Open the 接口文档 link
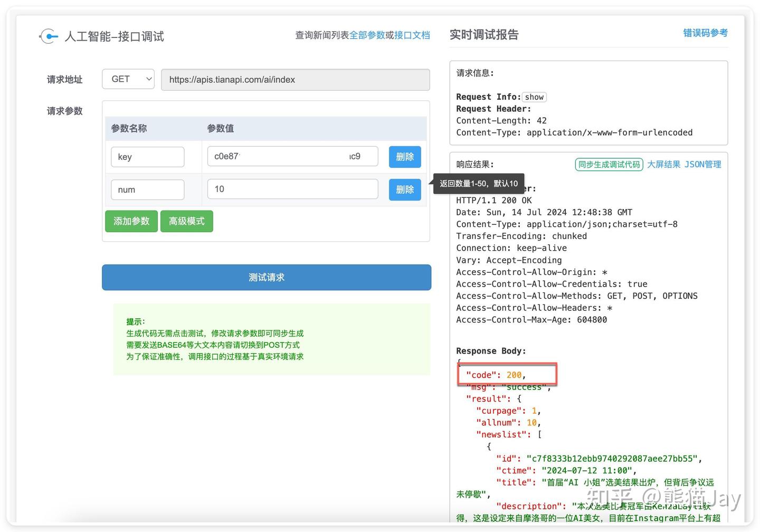The height and width of the screenshot is (532, 760). click(412, 35)
